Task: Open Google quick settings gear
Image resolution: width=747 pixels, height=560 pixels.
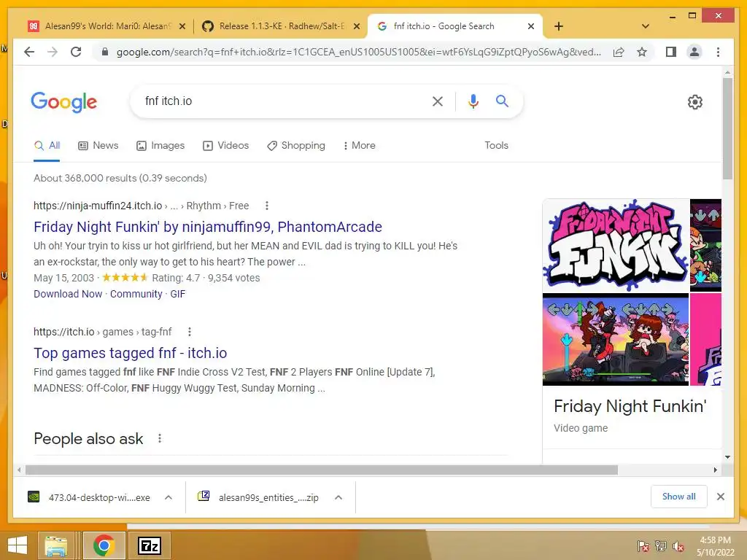Action: click(x=695, y=102)
